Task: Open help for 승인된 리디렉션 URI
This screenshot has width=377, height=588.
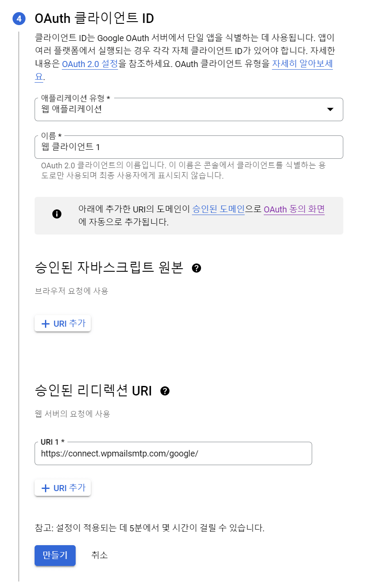Action: tap(164, 391)
